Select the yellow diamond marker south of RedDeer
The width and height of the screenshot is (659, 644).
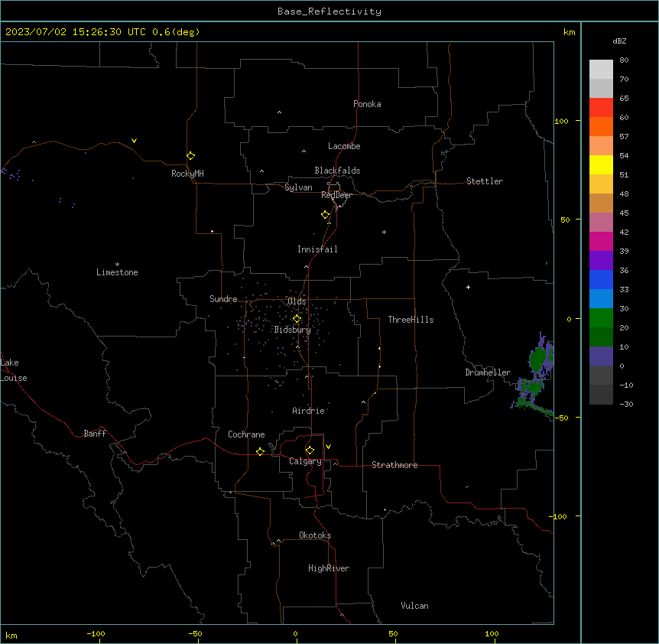click(325, 215)
